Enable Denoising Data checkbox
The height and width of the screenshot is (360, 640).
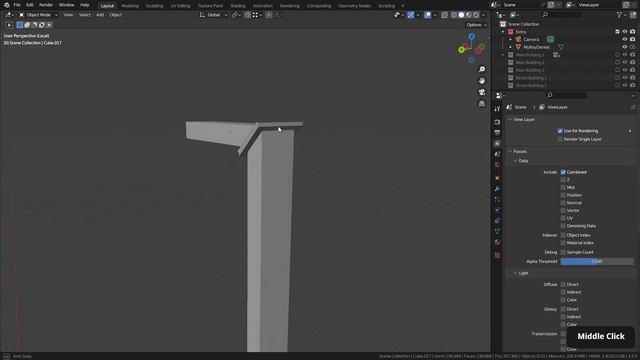[x=563, y=226]
